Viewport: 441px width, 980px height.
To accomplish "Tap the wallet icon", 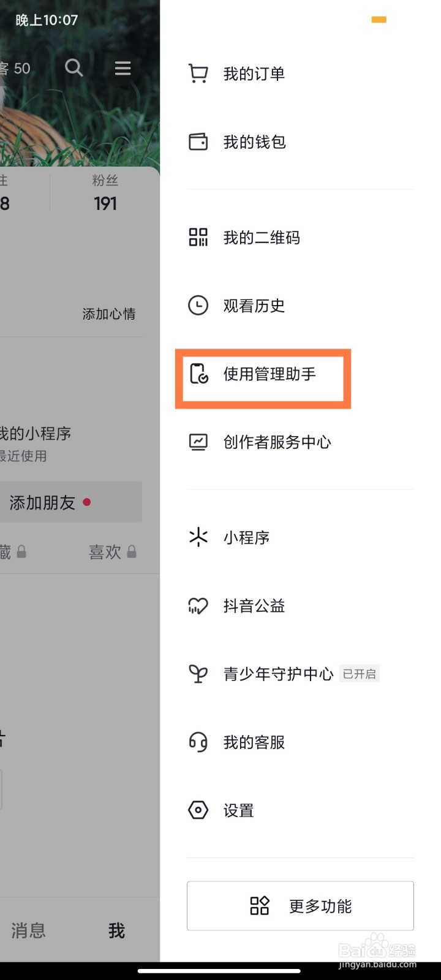I will coord(198,142).
